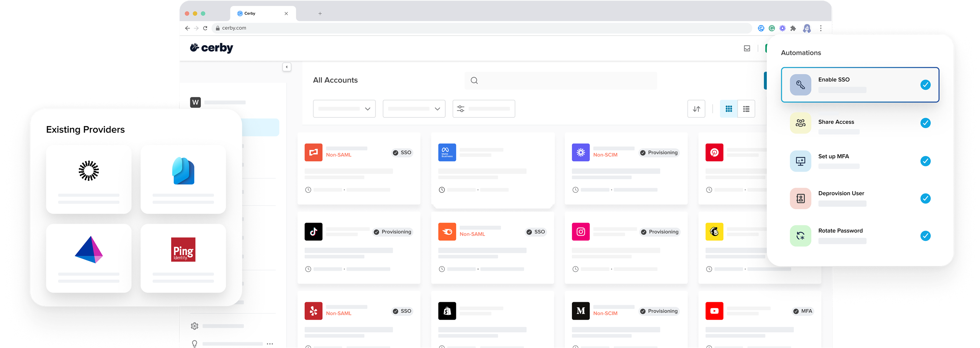
Task: Open the first filter dropdown
Action: (344, 109)
